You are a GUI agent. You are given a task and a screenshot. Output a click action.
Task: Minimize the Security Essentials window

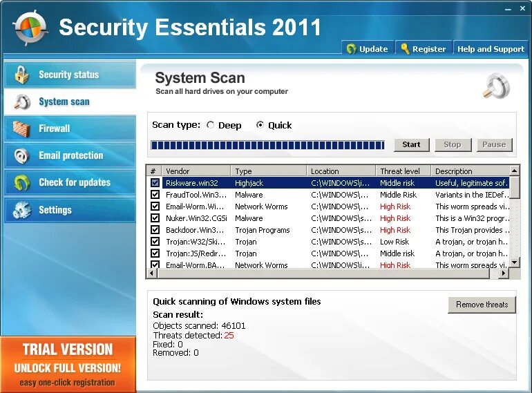[508, 9]
